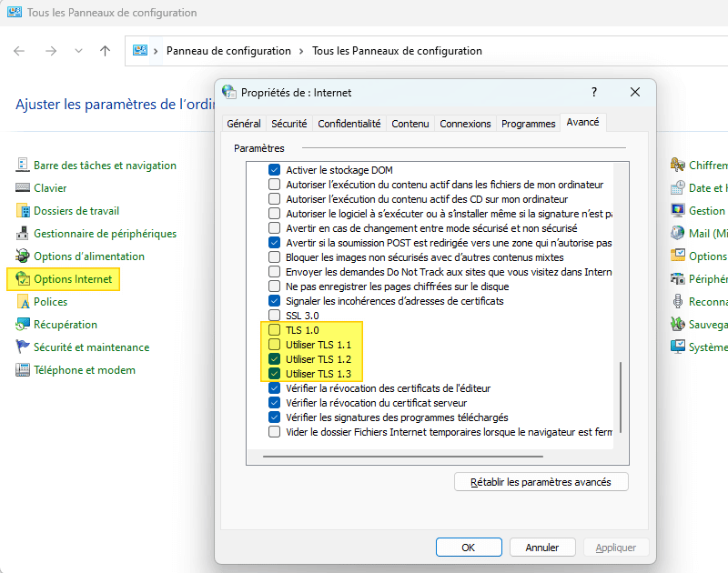Check the SSL 3.0 option

click(x=275, y=315)
